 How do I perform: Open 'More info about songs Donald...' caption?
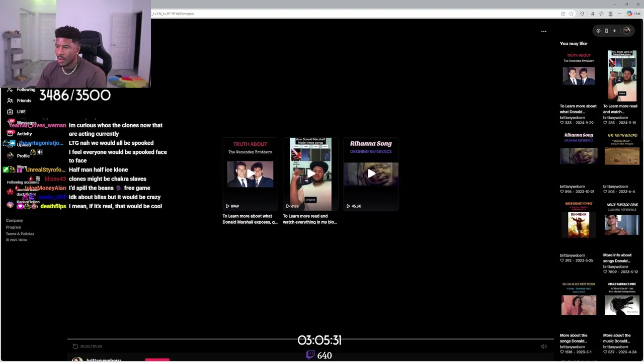(x=617, y=258)
